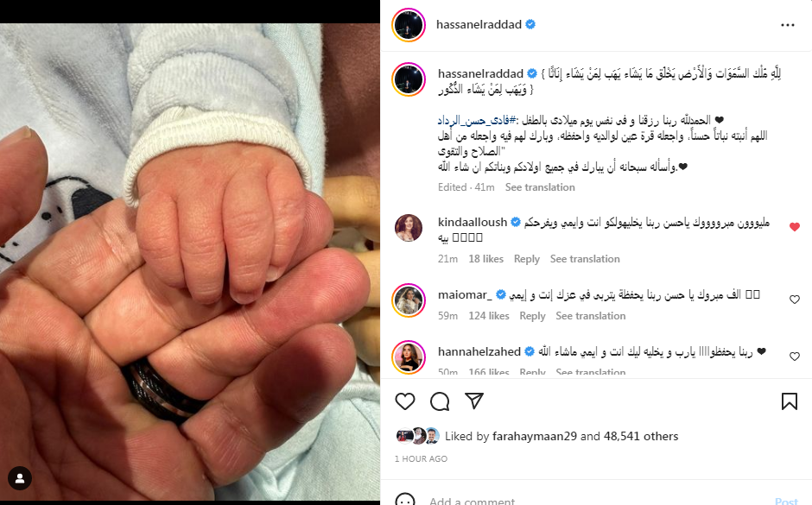Open the emoji picker in comment box

pyautogui.click(x=405, y=501)
